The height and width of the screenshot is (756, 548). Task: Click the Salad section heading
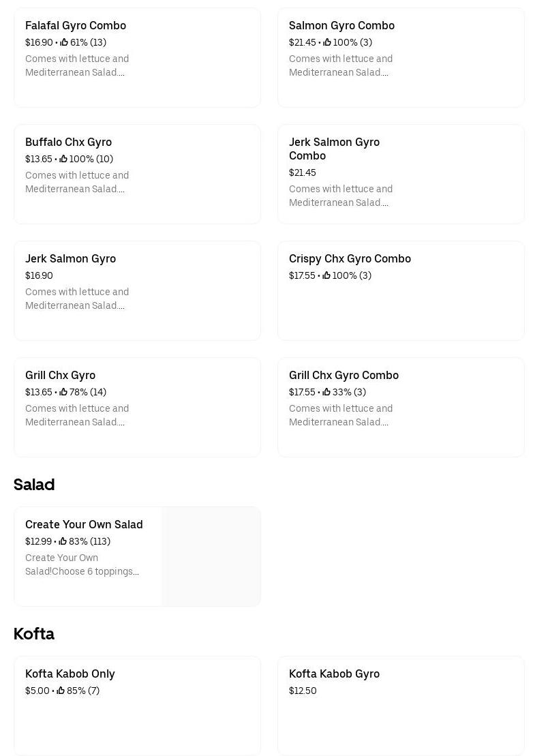point(34,485)
